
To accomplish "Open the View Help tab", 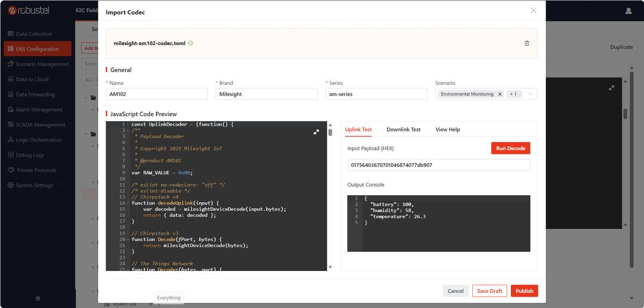I will [448, 129].
